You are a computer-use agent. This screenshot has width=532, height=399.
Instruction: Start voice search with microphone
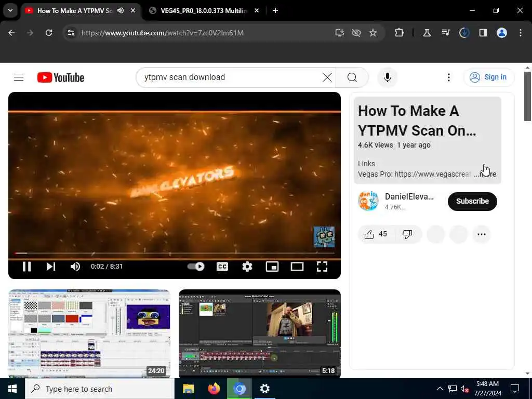[388, 77]
